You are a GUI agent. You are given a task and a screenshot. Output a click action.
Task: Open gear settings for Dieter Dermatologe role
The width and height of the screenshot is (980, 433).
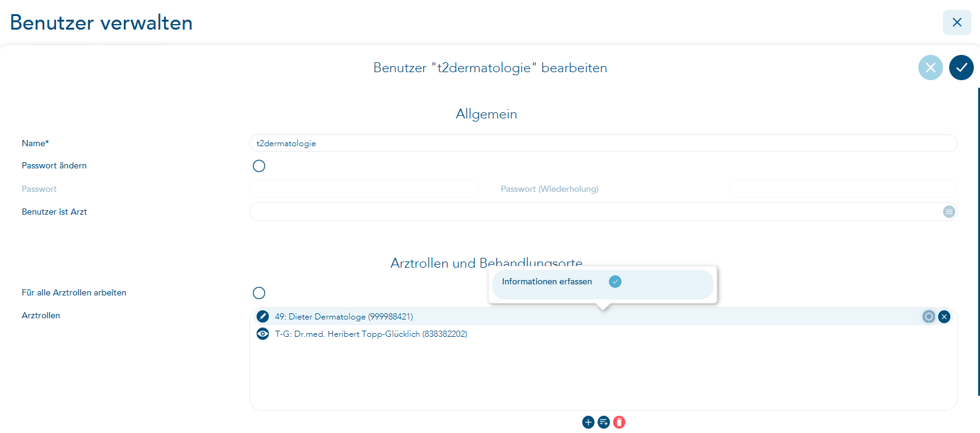(x=928, y=316)
